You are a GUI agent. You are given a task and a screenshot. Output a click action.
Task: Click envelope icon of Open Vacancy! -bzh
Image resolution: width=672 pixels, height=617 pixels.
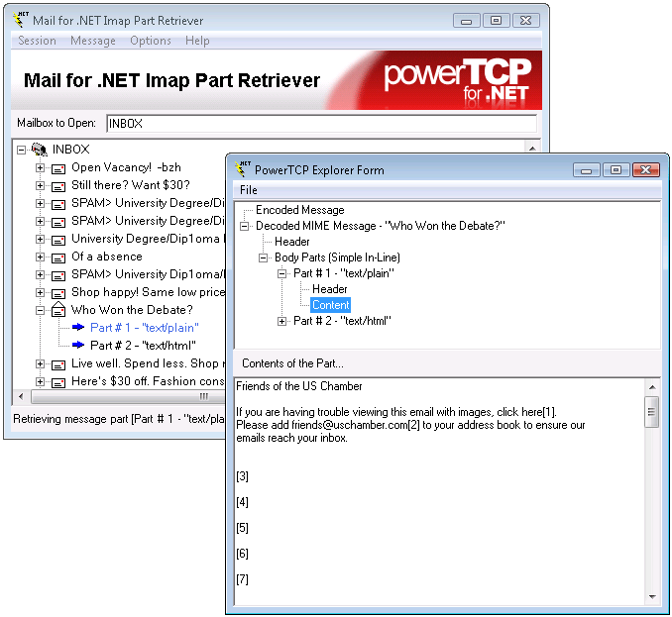click(x=58, y=168)
